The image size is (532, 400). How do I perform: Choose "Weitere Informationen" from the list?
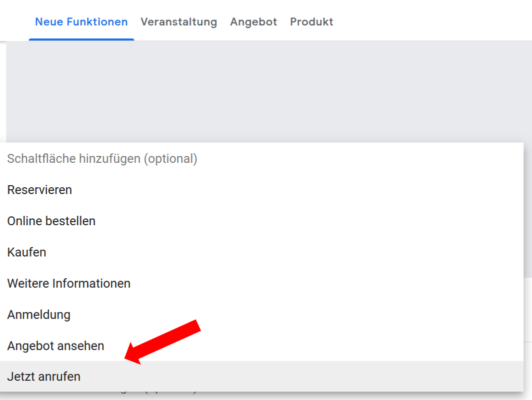[x=68, y=283]
